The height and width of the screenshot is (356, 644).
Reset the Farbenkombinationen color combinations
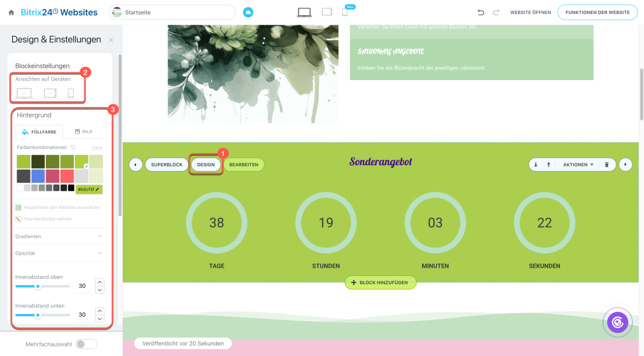click(x=73, y=148)
